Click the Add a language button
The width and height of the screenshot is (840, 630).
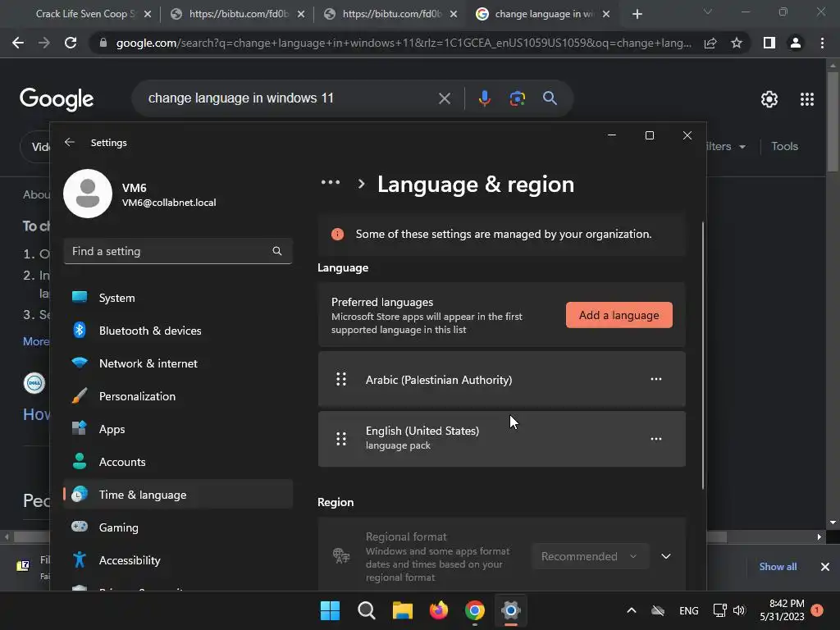click(x=619, y=315)
